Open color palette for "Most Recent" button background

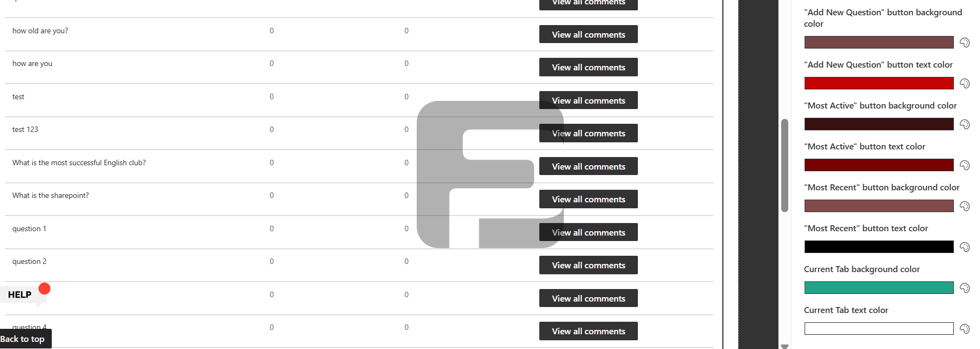(965, 206)
